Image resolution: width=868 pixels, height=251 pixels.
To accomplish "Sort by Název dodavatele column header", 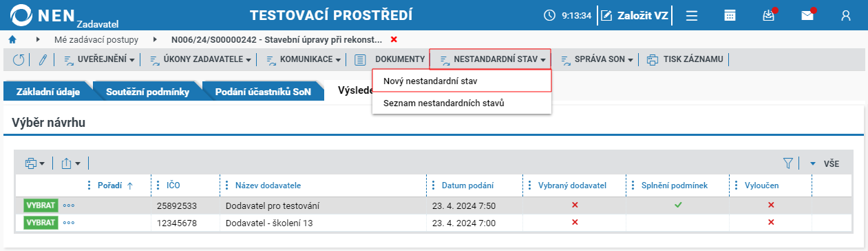I will coord(268,185).
